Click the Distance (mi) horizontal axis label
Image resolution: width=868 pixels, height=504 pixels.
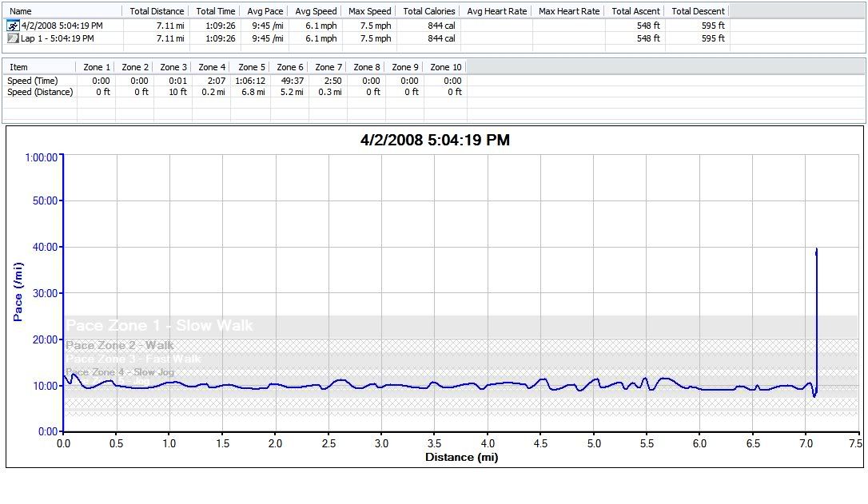tap(461, 458)
